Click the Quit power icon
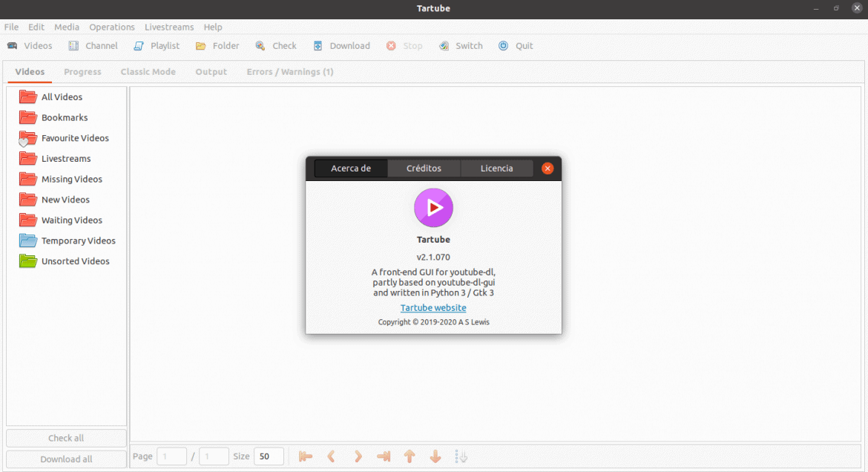Viewport: 868px width, 472px height. tap(503, 46)
